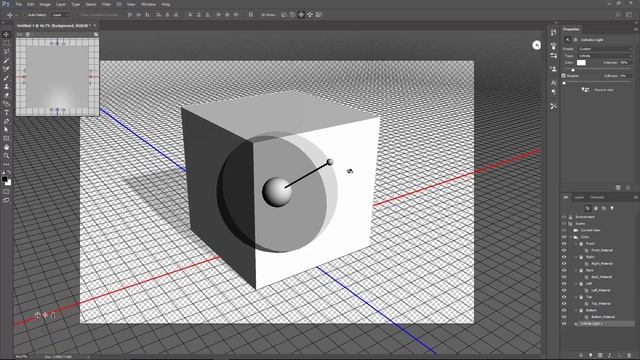Select the Rectangular Marquee tool
The width and height of the screenshot is (640, 360).
point(6,43)
